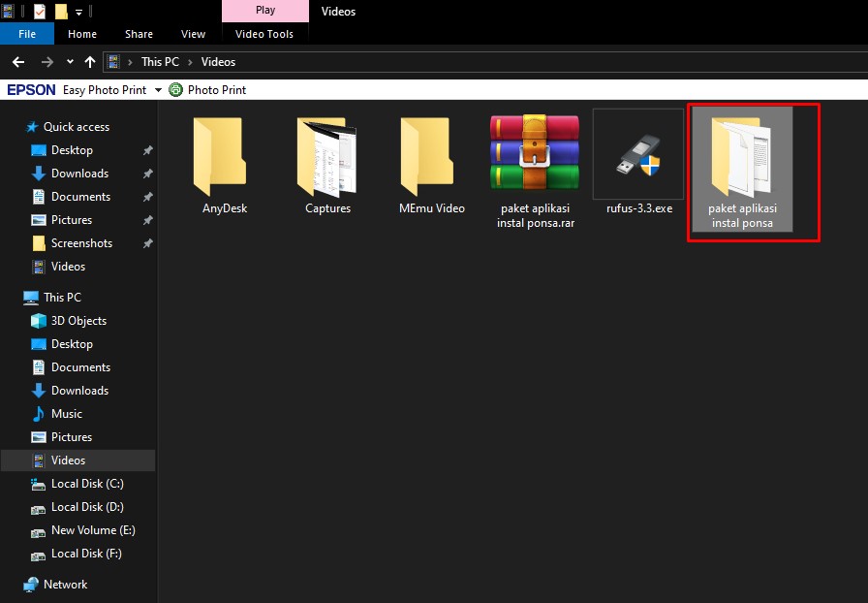Image resolution: width=868 pixels, height=603 pixels.
Task: Expand the chevron after This PC breadcrumb
Action: click(x=190, y=62)
